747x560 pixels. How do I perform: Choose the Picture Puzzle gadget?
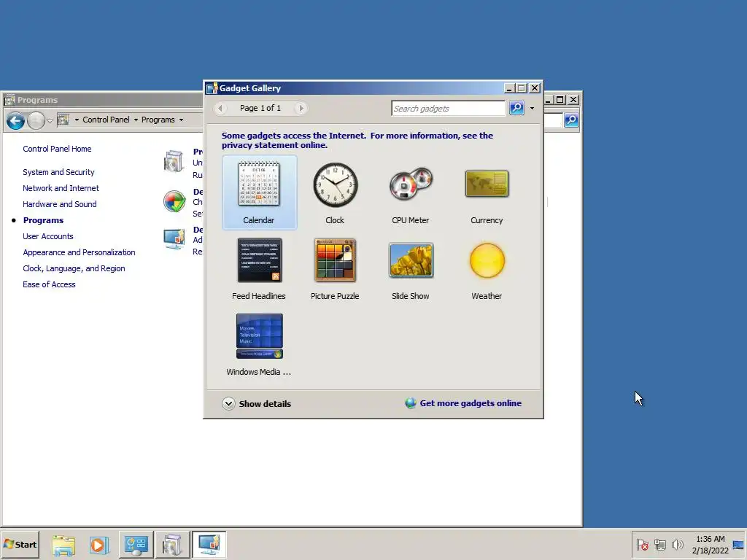[x=335, y=268]
